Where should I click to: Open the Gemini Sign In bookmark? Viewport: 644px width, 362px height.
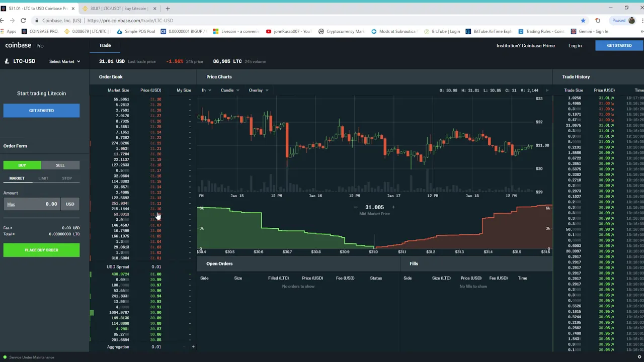590,31
